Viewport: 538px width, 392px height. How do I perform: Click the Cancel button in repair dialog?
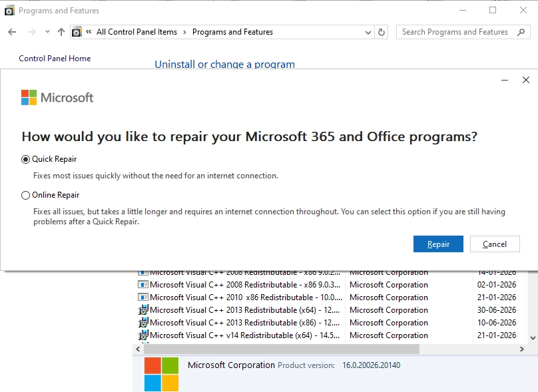(495, 244)
